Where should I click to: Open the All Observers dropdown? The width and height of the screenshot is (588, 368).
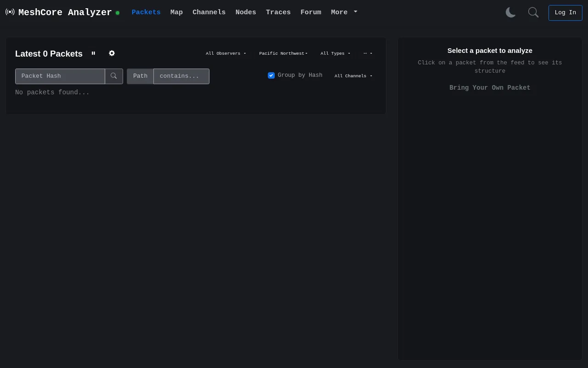(x=226, y=53)
